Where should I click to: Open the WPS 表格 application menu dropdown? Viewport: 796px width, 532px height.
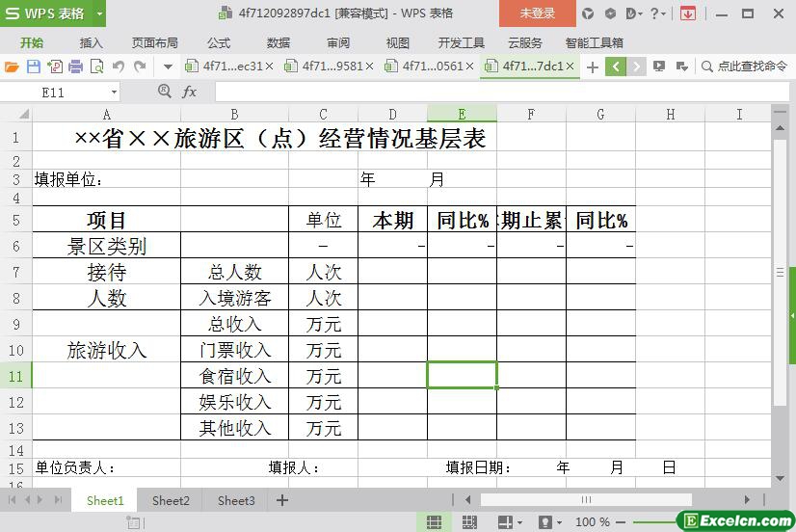[100, 13]
